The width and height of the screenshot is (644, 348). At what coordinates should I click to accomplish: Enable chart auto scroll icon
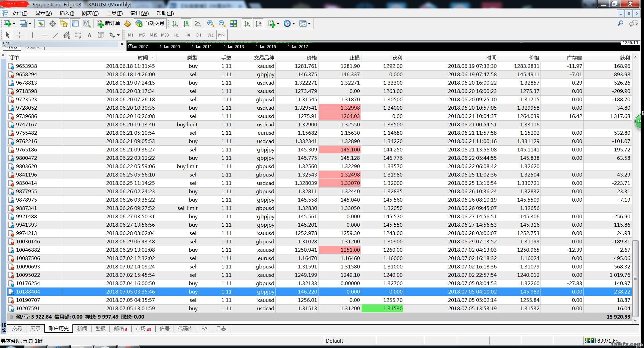point(247,23)
